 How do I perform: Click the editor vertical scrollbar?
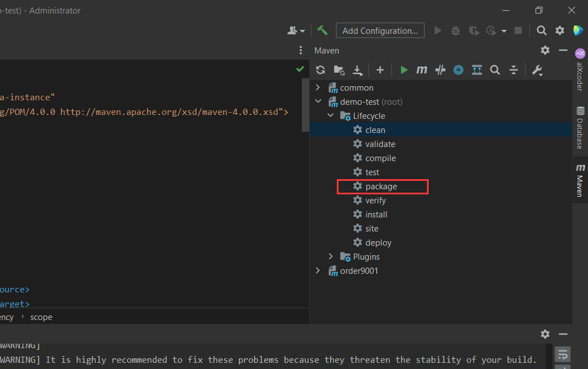[305, 105]
